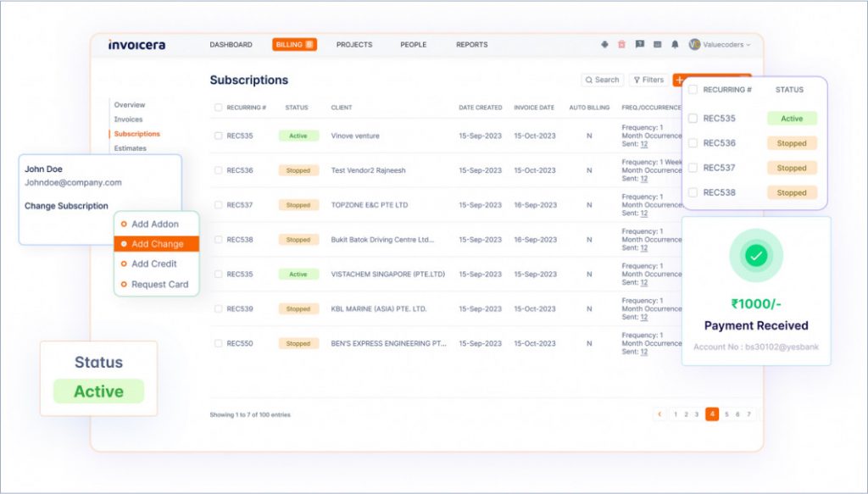This screenshot has width=868, height=494.
Task: Open the help chat icon
Action: [x=640, y=44]
